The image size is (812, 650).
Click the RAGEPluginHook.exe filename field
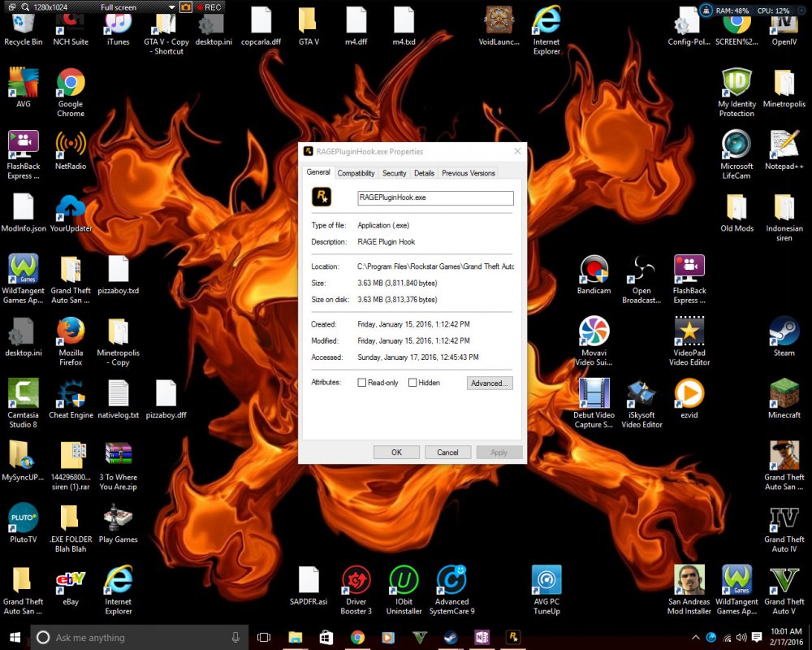point(435,197)
